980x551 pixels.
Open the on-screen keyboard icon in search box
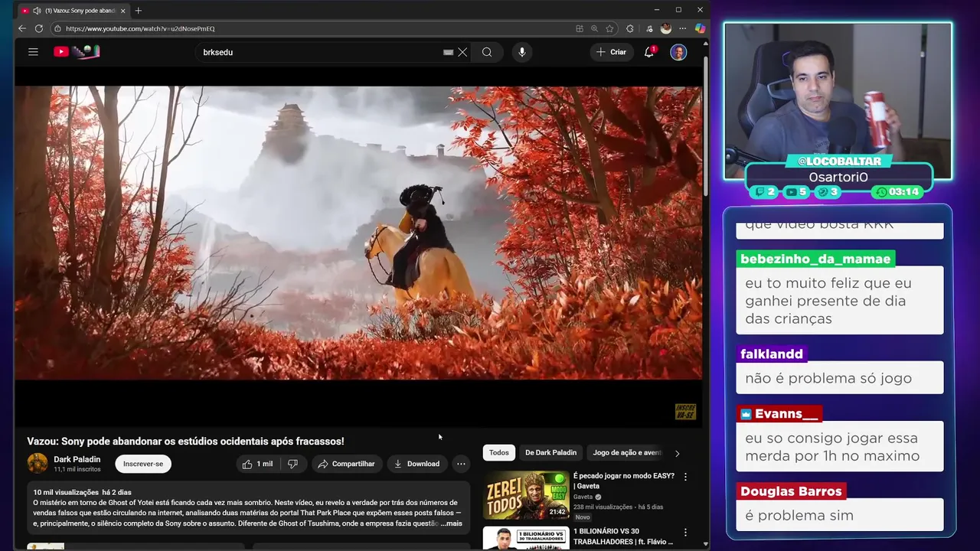point(449,52)
